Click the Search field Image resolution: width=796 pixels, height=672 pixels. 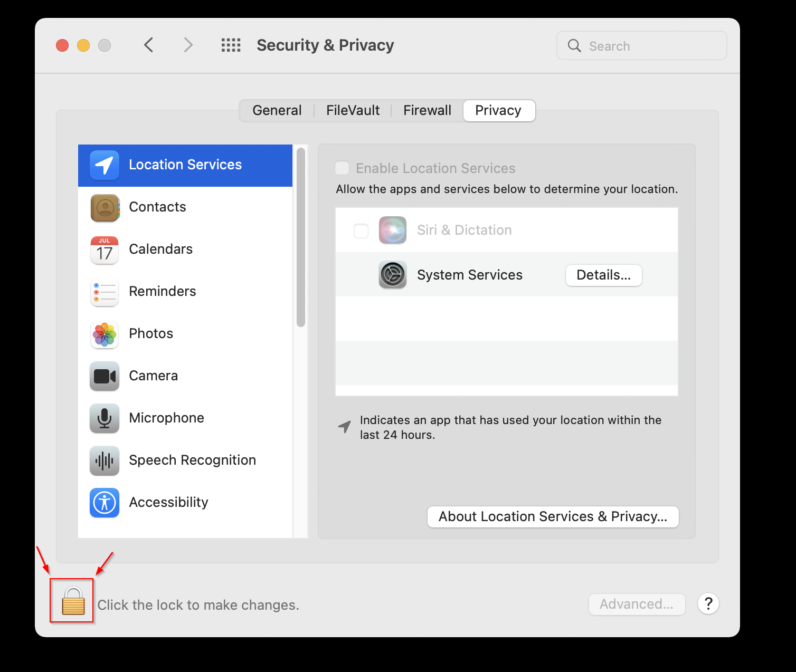click(x=649, y=46)
